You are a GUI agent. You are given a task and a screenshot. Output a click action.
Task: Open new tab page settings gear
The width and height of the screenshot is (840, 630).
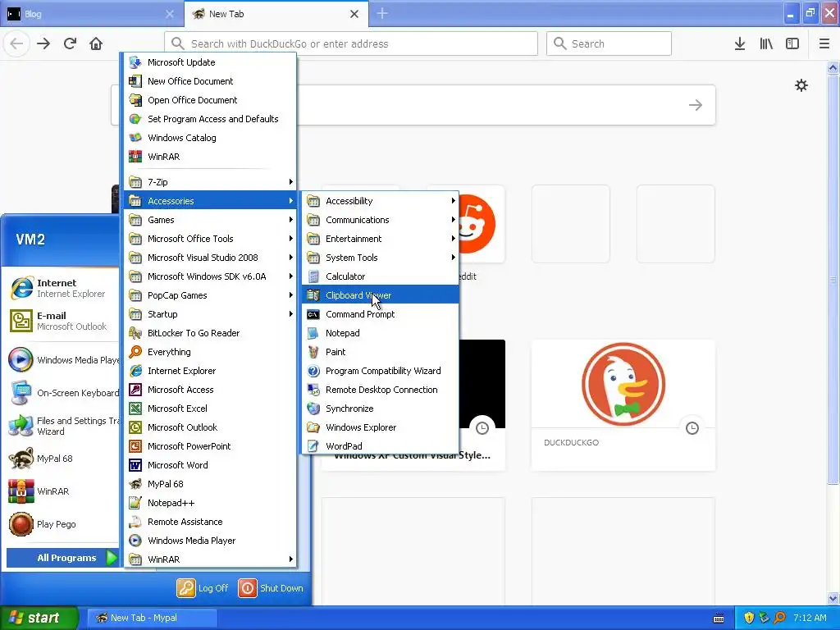click(801, 85)
